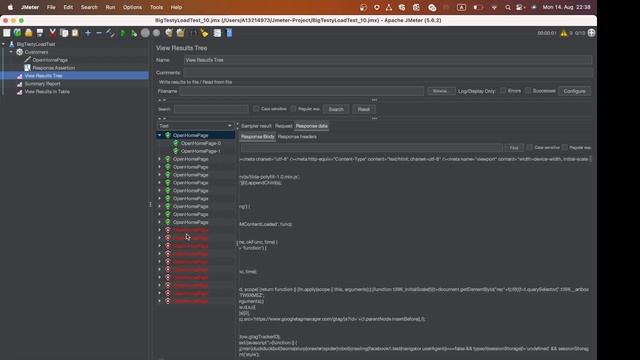The image size is (640, 360).
Task: Open the Help menu
Action: coord(176,7)
